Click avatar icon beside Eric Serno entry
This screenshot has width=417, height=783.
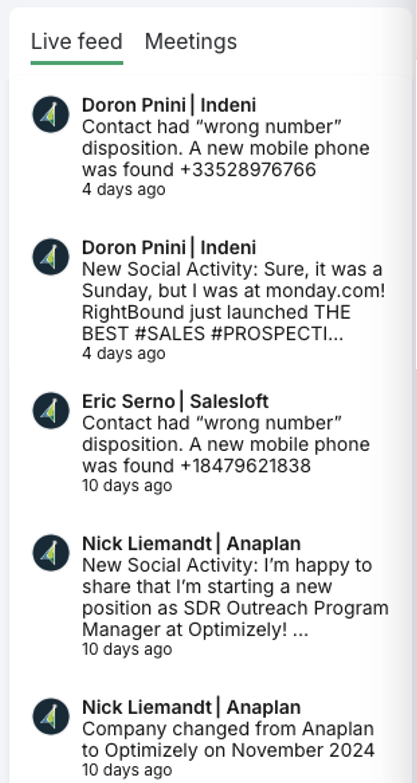(x=51, y=410)
